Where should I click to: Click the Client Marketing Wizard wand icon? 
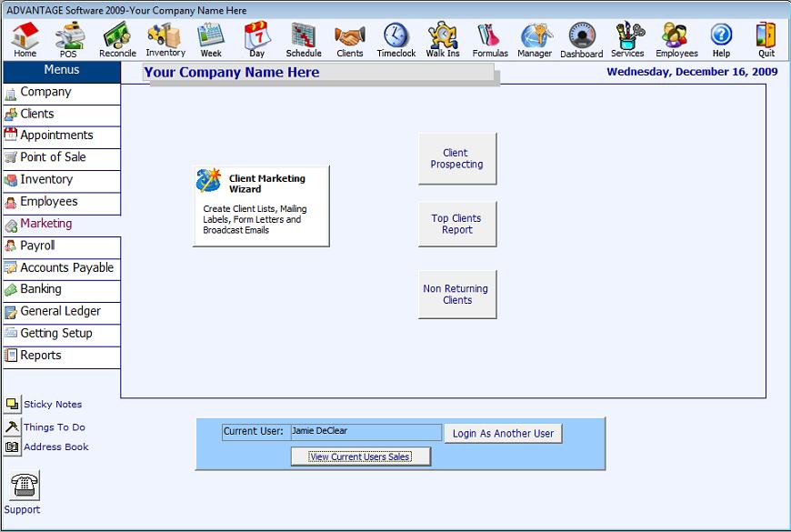click(x=209, y=180)
